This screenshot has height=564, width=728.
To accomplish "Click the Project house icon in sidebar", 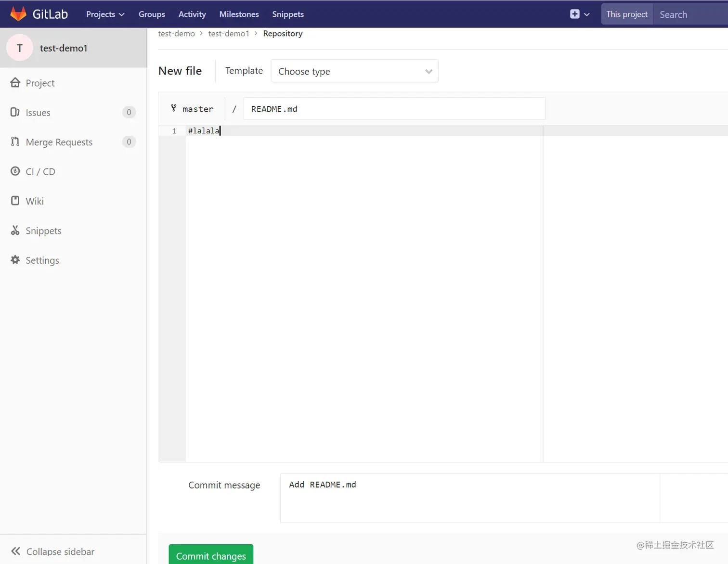I will coord(15,83).
